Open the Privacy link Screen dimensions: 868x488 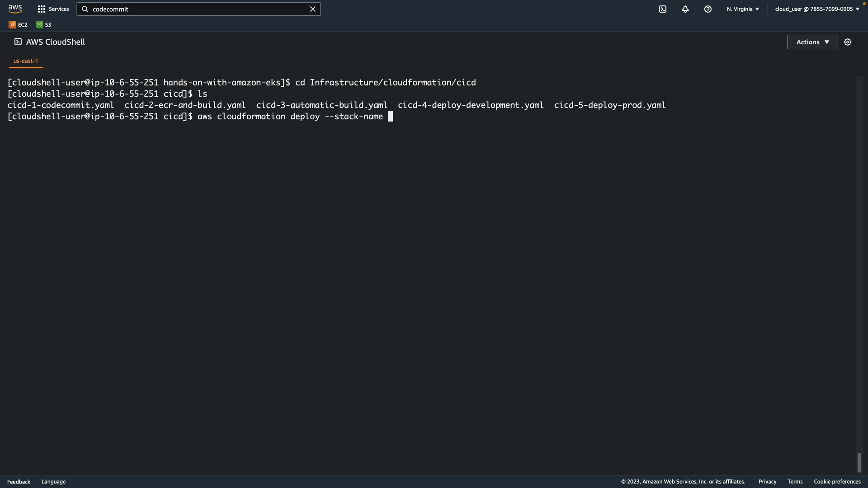767,482
